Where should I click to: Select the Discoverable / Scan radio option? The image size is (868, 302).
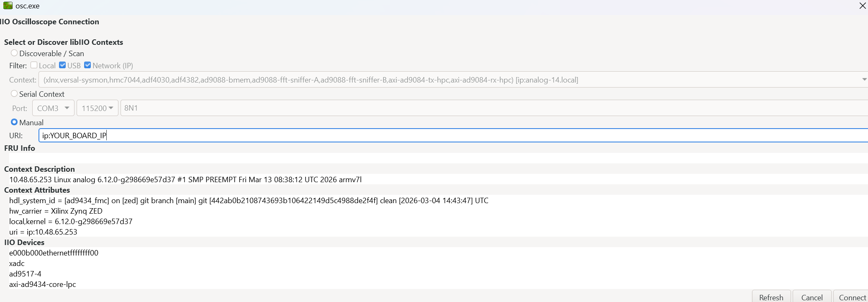14,53
